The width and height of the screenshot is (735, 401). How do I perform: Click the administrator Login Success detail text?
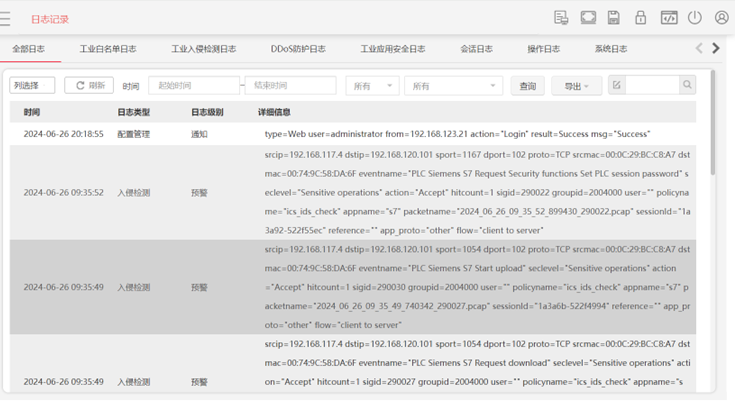pos(457,134)
